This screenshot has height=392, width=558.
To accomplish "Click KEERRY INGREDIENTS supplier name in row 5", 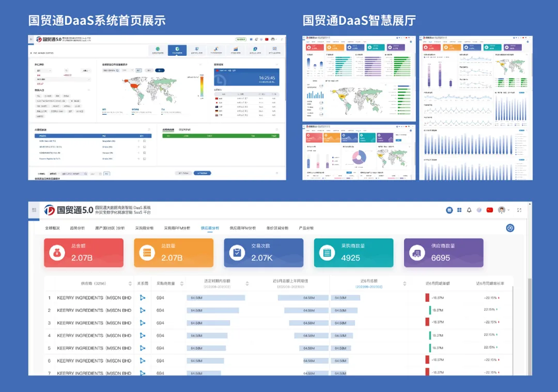I will click(x=94, y=348).
